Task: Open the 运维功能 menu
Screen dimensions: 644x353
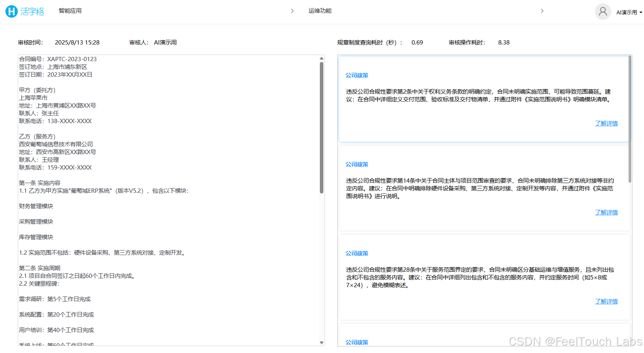Action: tap(320, 11)
